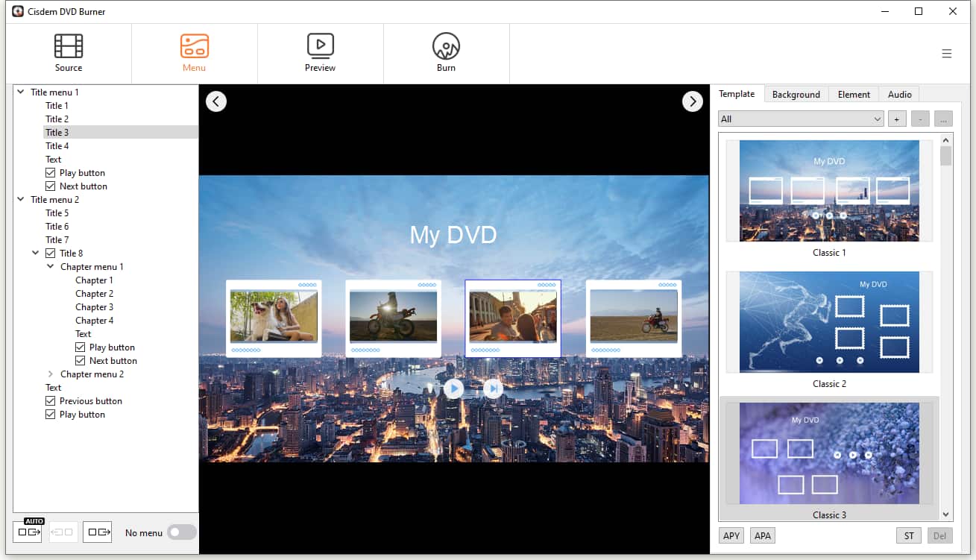Open the Source film strip icon
This screenshot has width=976, height=560.
click(x=69, y=46)
